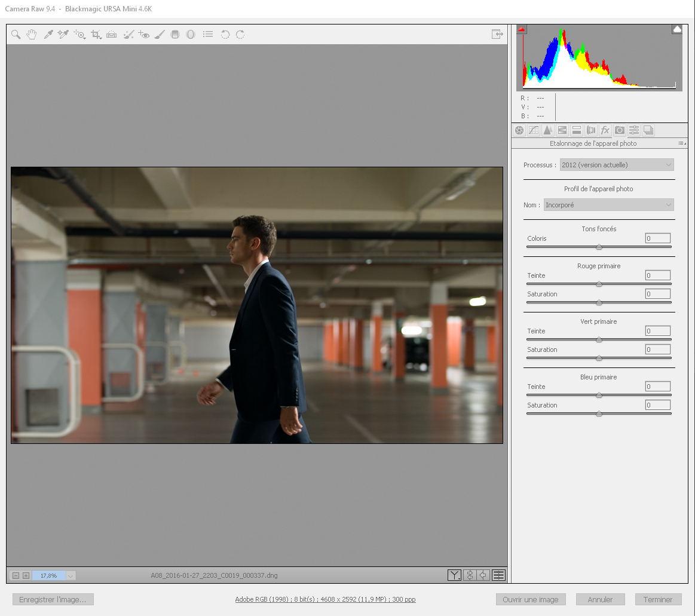Open the Camera Calibration panel tab
The width and height of the screenshot is (695, 616).
pos(620,130)
